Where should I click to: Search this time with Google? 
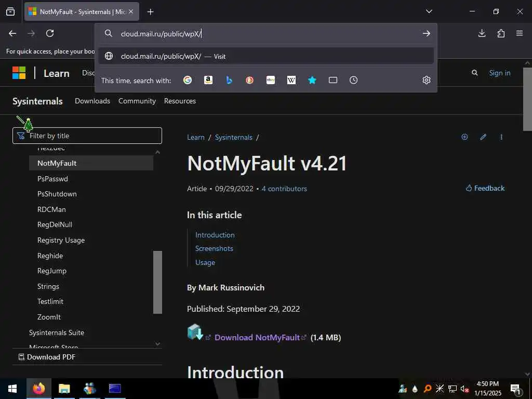pyautogui.click(x=187, y=80)
